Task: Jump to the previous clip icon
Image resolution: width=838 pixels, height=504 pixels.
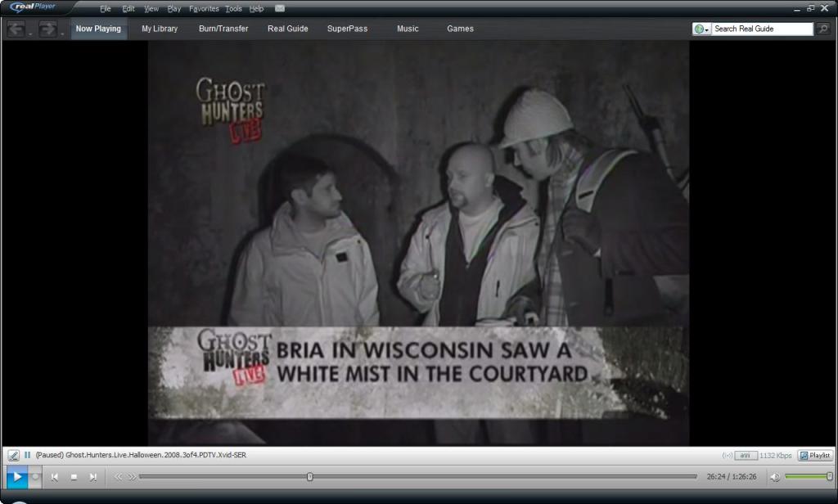Action: click(x=54, y=477)
